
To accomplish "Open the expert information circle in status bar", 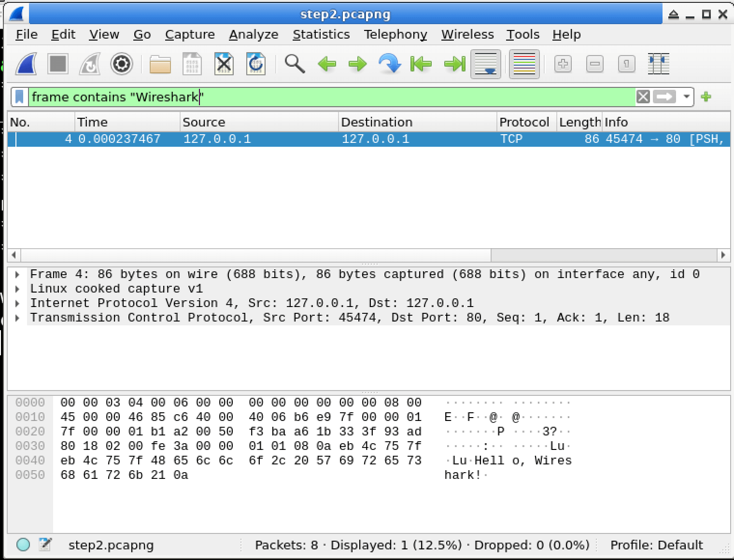I will point(24,545).
